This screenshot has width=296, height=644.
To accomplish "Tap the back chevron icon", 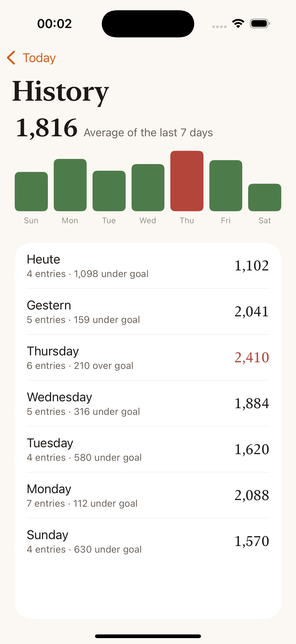I will pyautogui.click(x=11, y=58).
